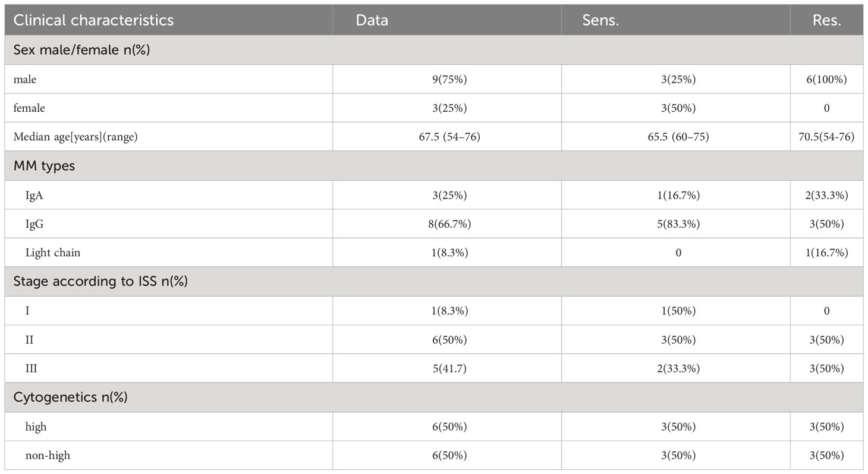This screenshot has width=868, height=474.
Task: Select the male row label
Action: click(x=24, y=79)
